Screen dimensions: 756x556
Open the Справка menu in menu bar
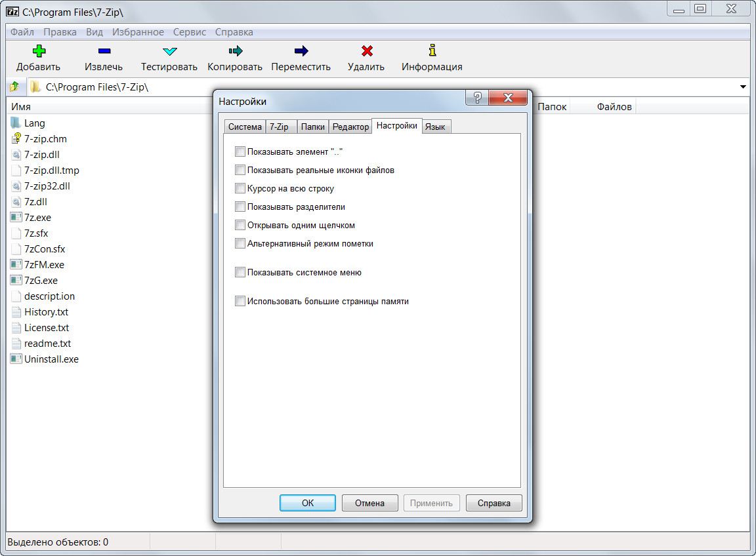point(234,31)
